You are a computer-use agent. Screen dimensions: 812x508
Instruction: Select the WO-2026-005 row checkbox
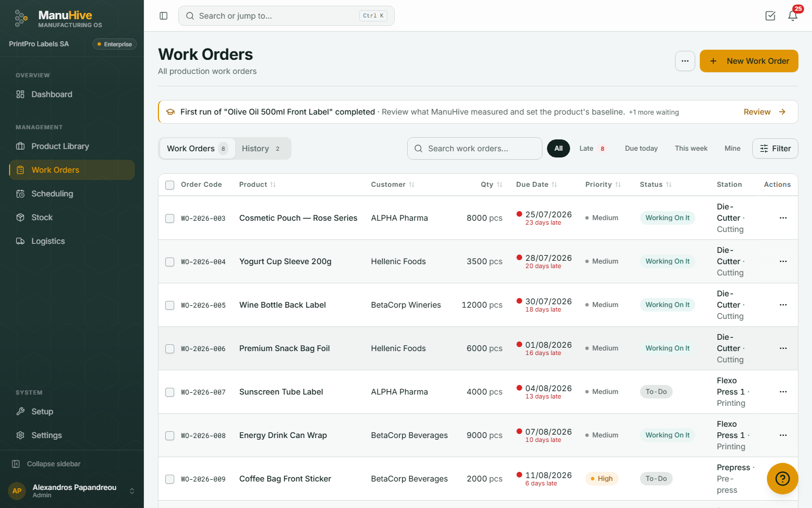(x=170, y=305)
